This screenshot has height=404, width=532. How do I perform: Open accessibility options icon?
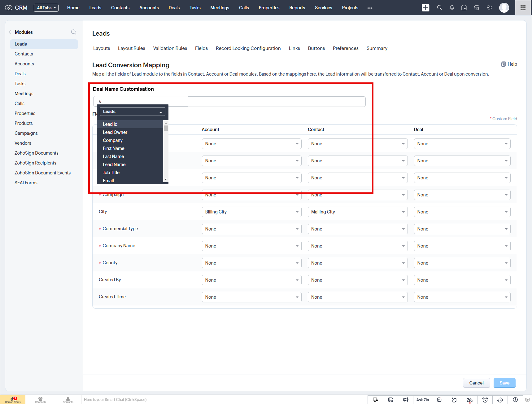(x=515, y=400)
